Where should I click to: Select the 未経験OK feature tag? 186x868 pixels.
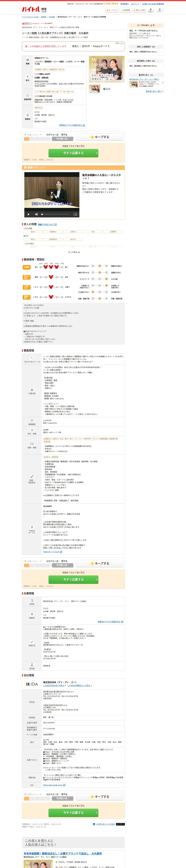click(x=53, y=232)
